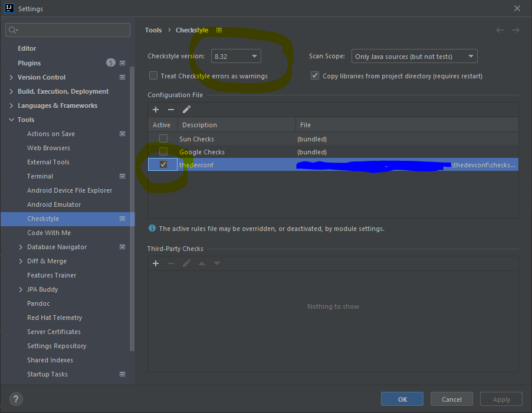532x413 pixels.
Task: Select Settings Repository
Action: click(x=57, y=346)
